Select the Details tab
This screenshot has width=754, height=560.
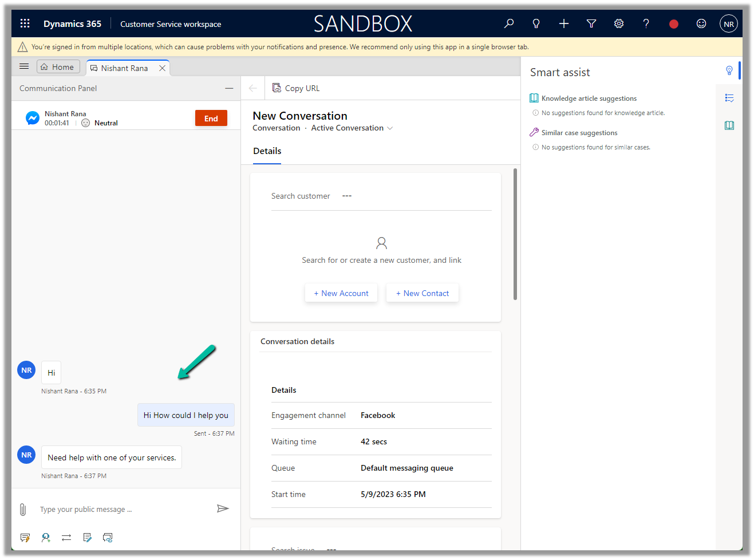pyautogui.click(x=267, y=151)
